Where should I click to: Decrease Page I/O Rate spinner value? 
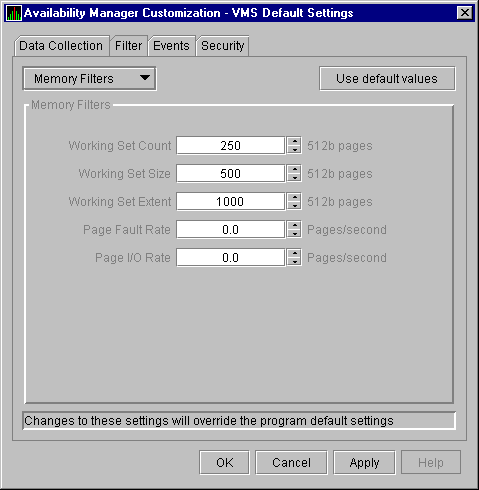click(x=294, y=262)
